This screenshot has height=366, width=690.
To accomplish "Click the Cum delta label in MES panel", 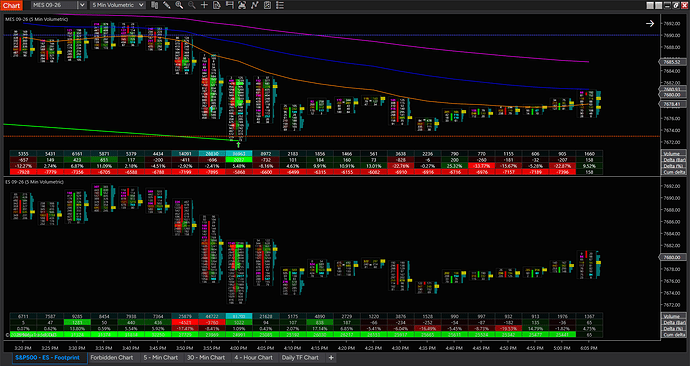I will coord(673,172).
